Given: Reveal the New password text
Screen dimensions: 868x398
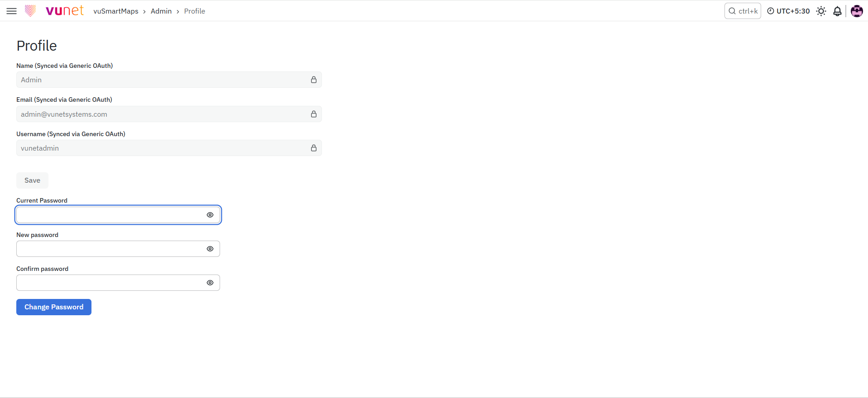Looking at the screenshot, I should 210,249.
